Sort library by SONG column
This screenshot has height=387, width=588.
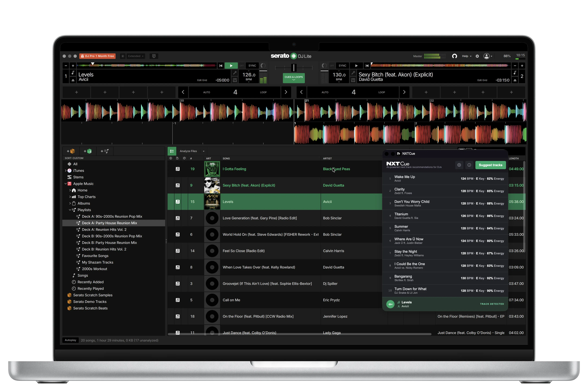click(226, 158)
